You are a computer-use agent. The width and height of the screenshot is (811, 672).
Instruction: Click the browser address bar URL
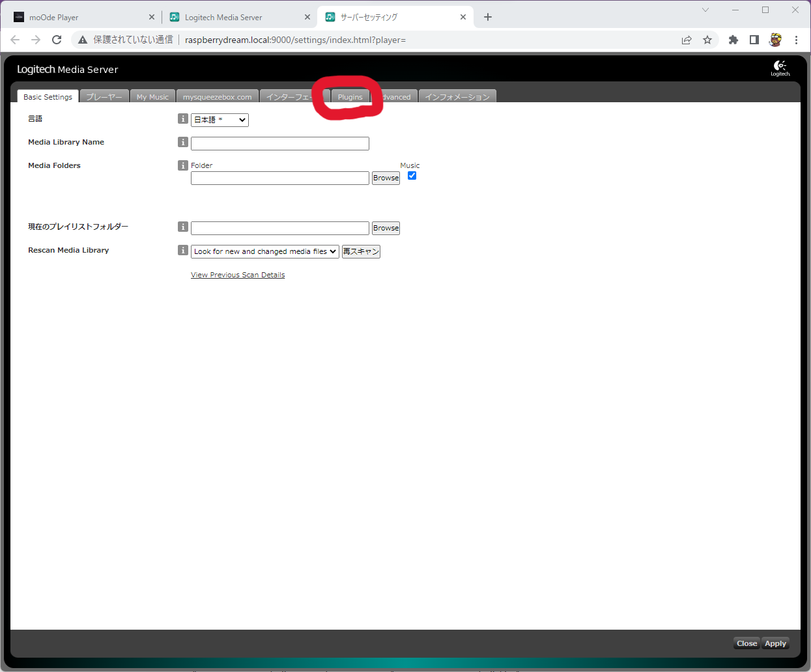(x=295, y=40)
